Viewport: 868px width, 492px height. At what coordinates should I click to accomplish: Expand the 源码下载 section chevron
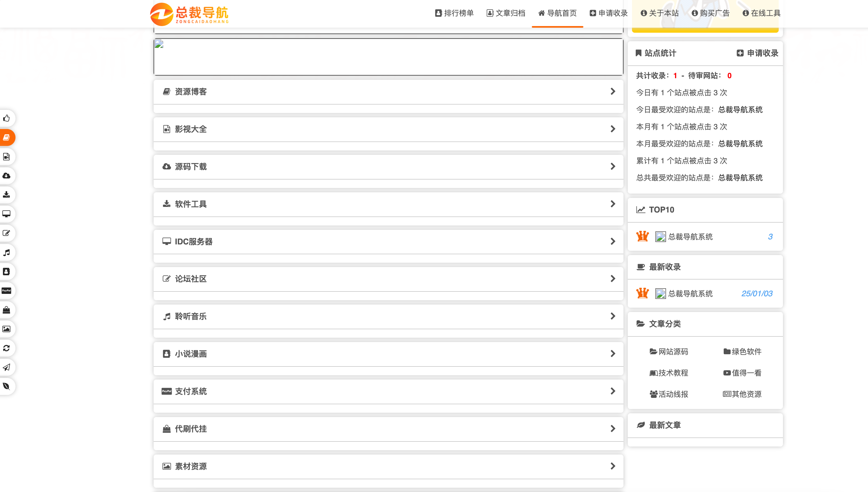coord(613,166)
